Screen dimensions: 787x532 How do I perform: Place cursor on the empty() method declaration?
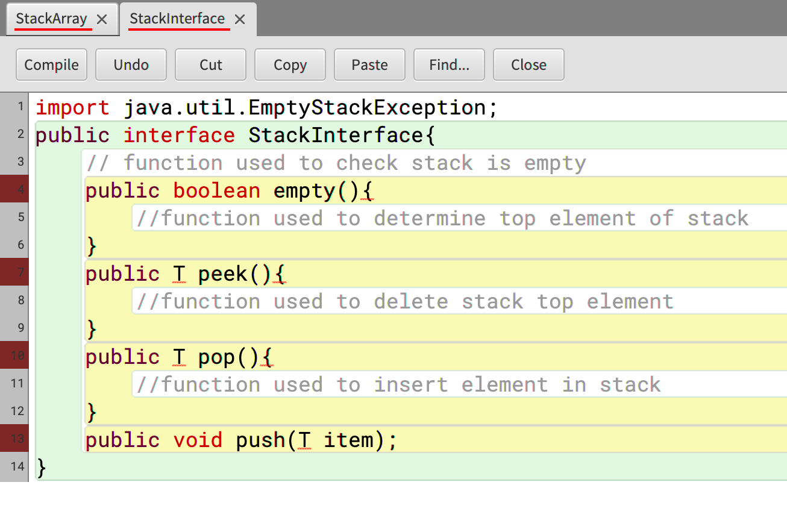(229, 190)
